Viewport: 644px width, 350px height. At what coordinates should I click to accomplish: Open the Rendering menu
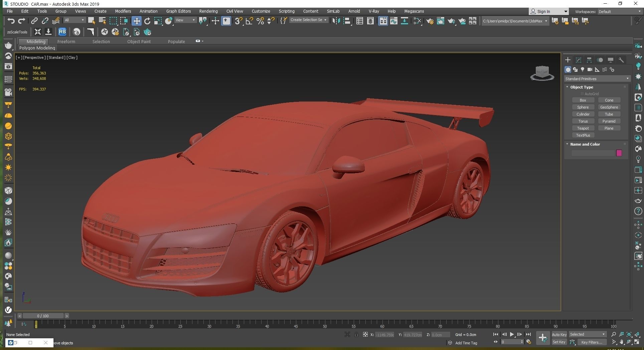click(x=208, y=11)
